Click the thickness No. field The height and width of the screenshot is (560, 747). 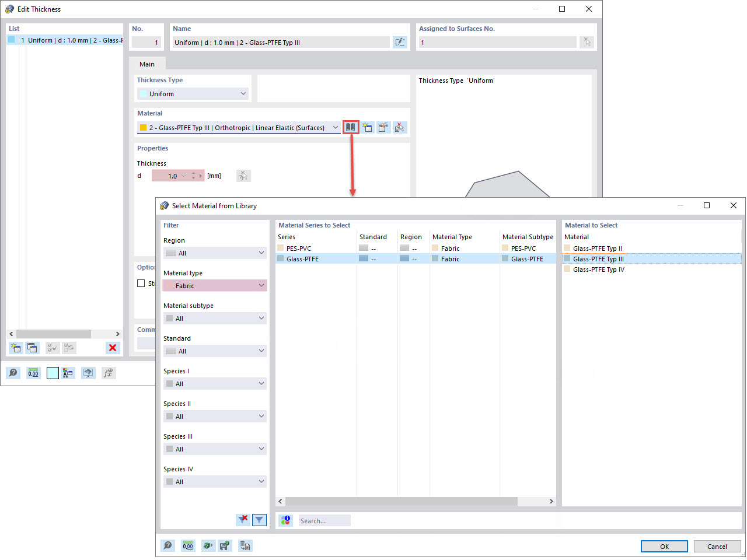pyautogui.click(x=146, y=42)
